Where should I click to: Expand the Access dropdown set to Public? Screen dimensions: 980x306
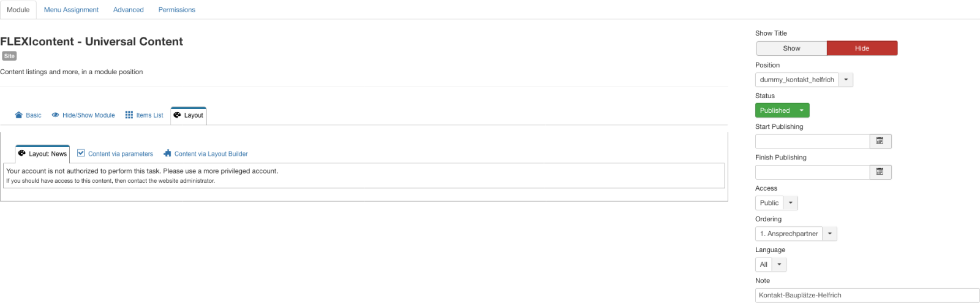tap(776, 203)
